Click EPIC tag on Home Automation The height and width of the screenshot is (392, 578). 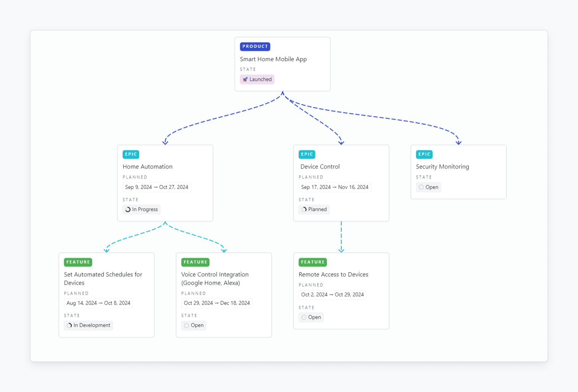[x=131, y=154]
